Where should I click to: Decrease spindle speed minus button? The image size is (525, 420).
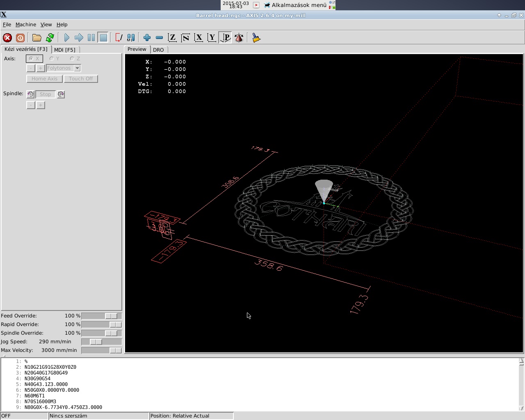(31, 105)
